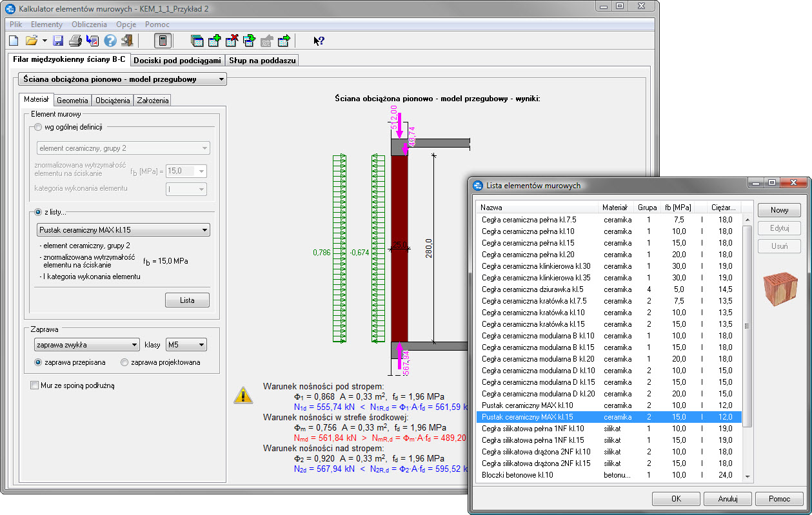
Task: Enable 'Mur ze spoiną podłużną' checkbox
Action: (35, 385)
